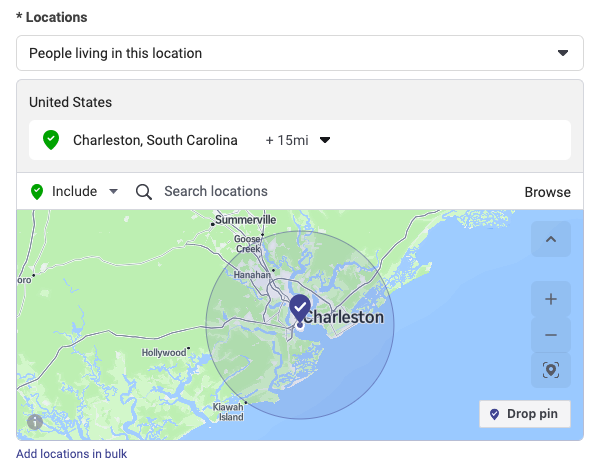The width and height of the screenshot is (595, 472).
Task: Click the Hollywood label on the map
Action: (164, 352)
